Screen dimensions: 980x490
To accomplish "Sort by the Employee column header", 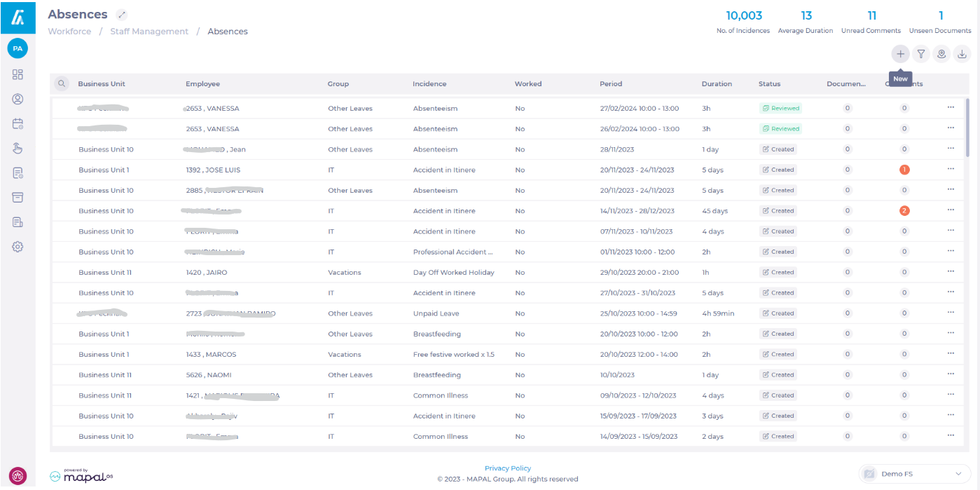I will [202, 84].
